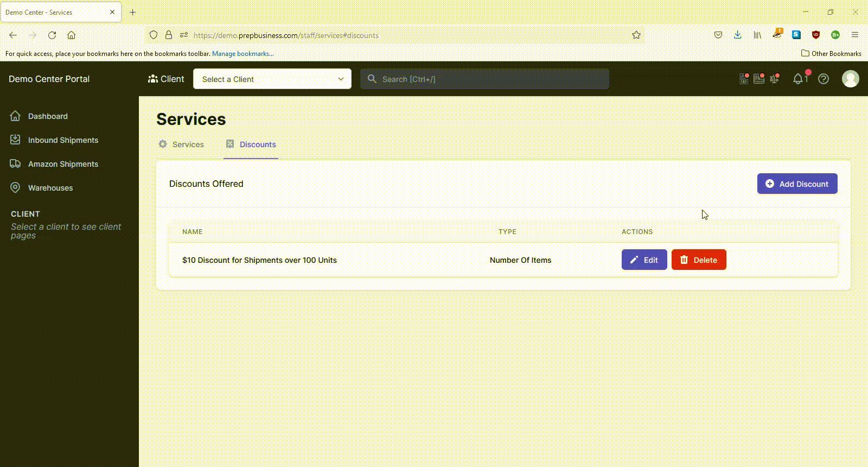Open the help question mark icon
Image resolution: width=868 pixels, height=467 pixels.
(824, 79)
